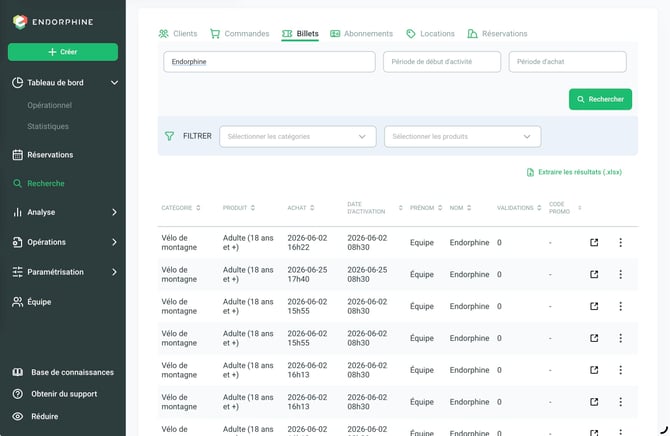The width and height of the screenshot is (670, 436).
Task: Click the Base de connaissances book icon
Action: tap(18, 372)
